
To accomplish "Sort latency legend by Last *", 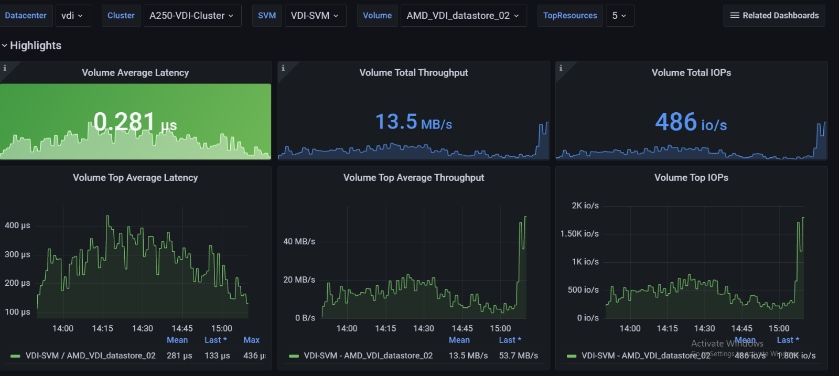I will (x=216, y=340).
